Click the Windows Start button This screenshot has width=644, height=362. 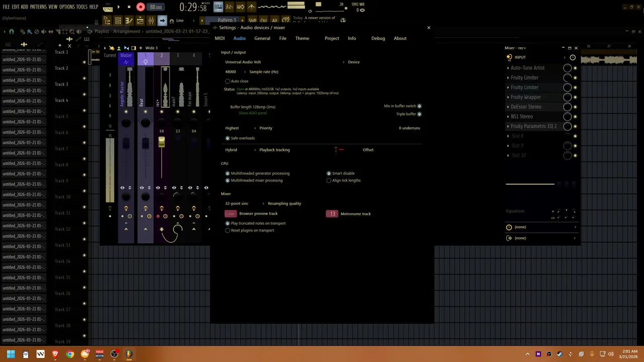[11, 354]
